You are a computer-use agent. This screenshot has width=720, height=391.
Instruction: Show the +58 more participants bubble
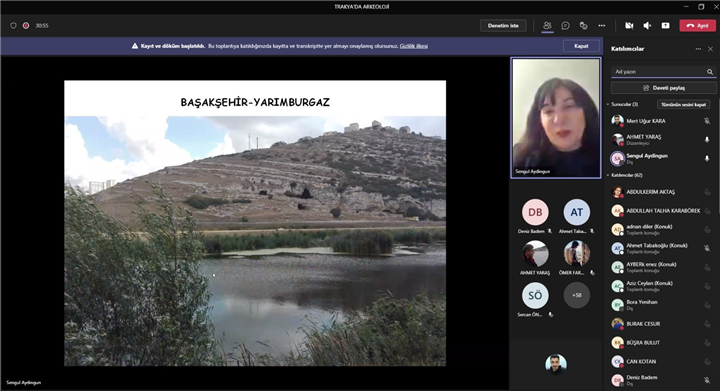(577, 295)
